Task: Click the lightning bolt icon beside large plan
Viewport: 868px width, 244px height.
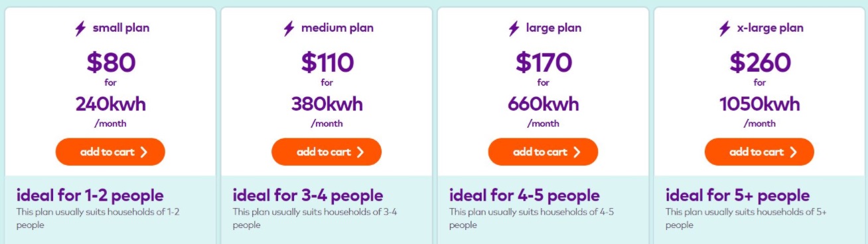Action: point(514,29)
